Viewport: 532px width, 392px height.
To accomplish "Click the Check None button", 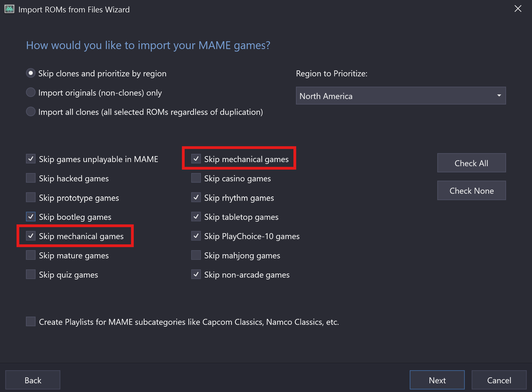I will [x=471, y=190].
